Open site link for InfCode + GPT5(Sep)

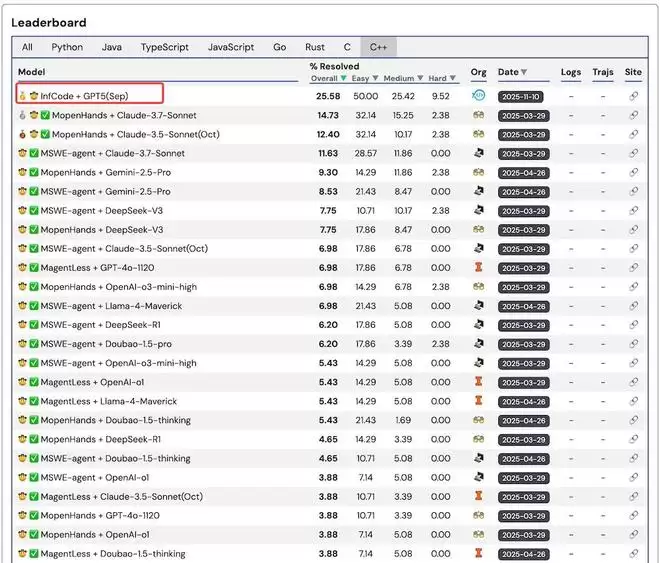click(633, 96)
